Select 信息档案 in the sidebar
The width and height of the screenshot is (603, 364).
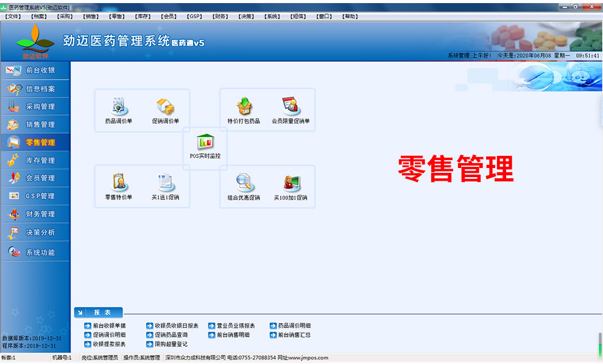click(35, 89)
